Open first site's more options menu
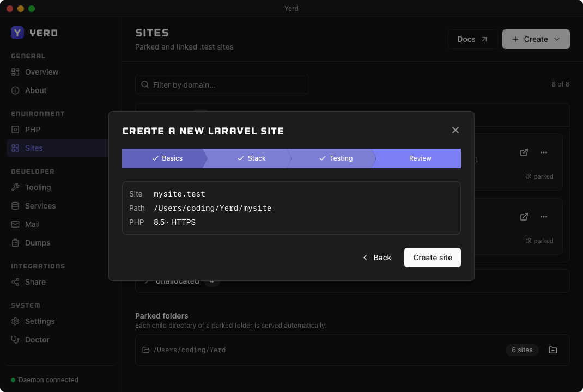The image size is (583, 392). 544,152
